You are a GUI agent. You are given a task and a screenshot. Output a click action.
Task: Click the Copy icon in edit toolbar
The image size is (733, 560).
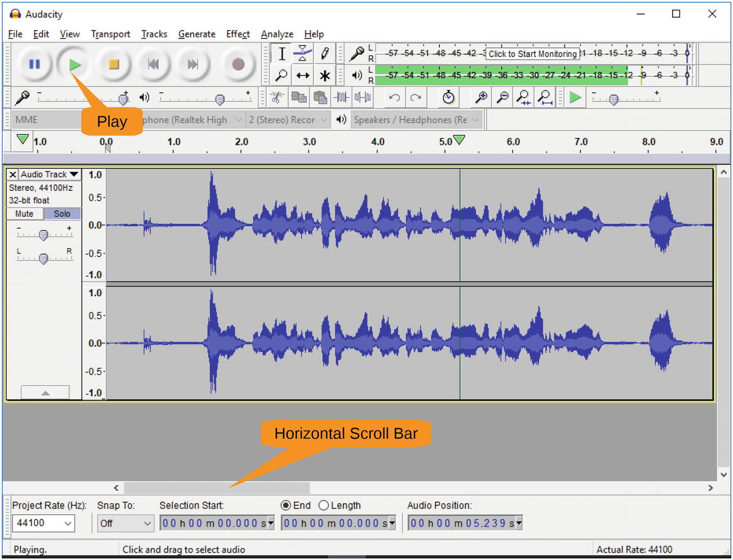(x=299, y=97)
